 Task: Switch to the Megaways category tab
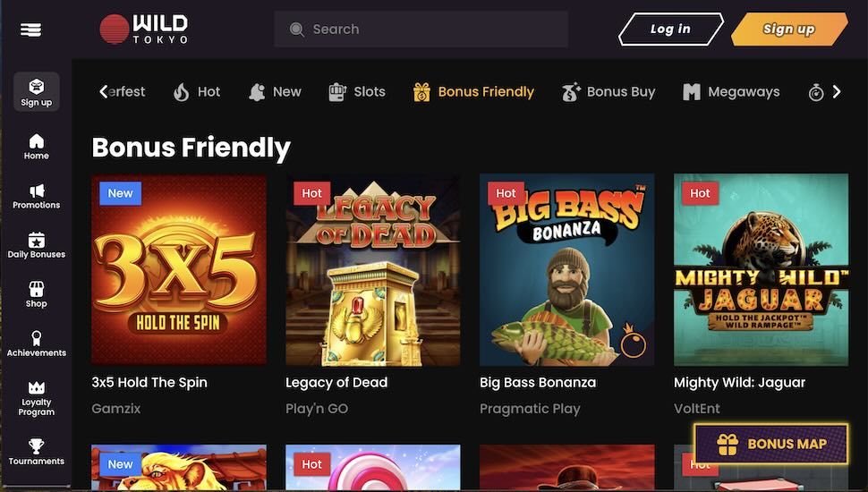click(x=731, y=91)
